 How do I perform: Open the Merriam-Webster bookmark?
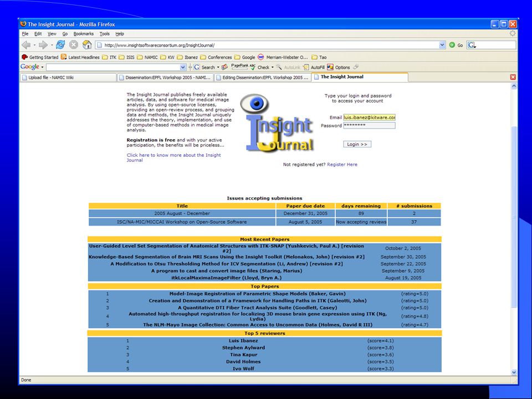[x=283, y=57]
